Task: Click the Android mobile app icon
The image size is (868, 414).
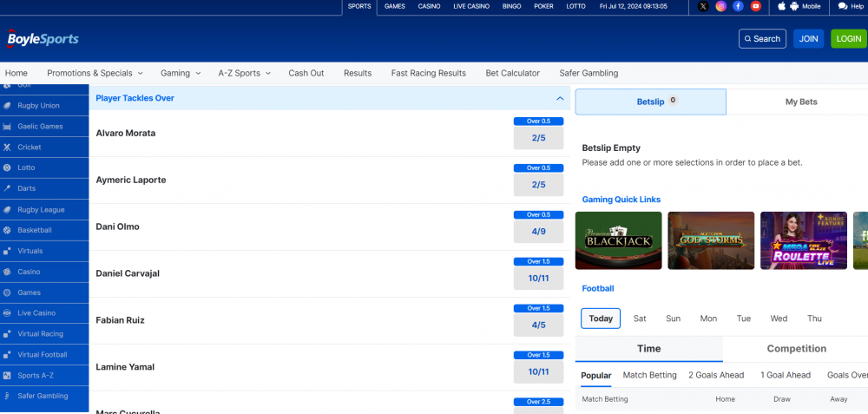Action: 794,6
